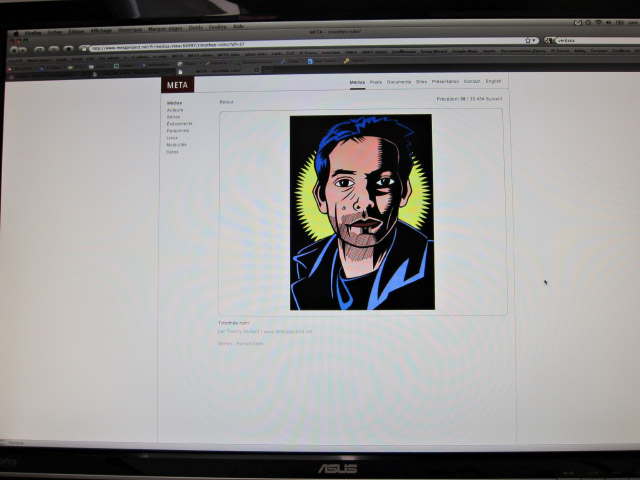Screen dimensions: 640x480
Task: Bookmark this page with the star icon
Action: (x=528, y=40)
